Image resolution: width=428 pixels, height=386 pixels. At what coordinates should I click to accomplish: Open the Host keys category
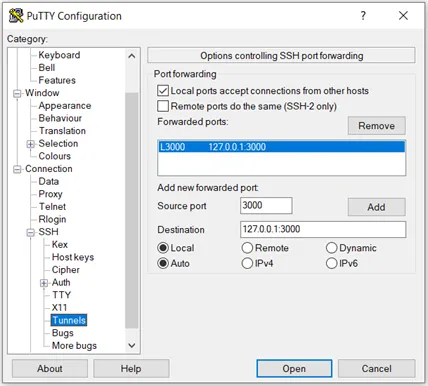pos(73,257)
